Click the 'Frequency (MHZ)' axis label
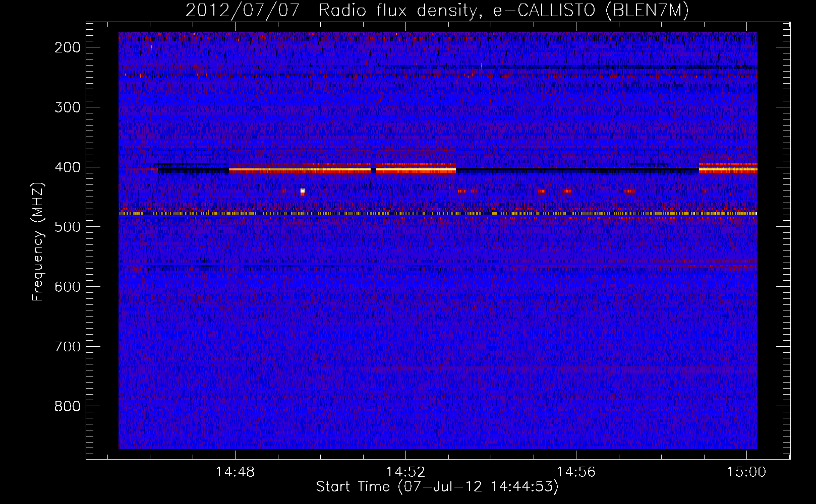This screenshot has height=504, width=816. [x=37, y=242]
